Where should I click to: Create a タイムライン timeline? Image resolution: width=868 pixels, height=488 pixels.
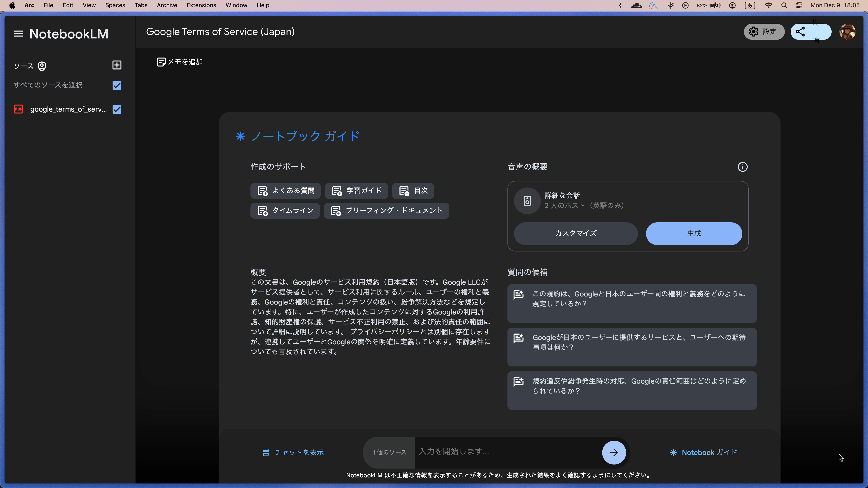(x=285, y=211)
